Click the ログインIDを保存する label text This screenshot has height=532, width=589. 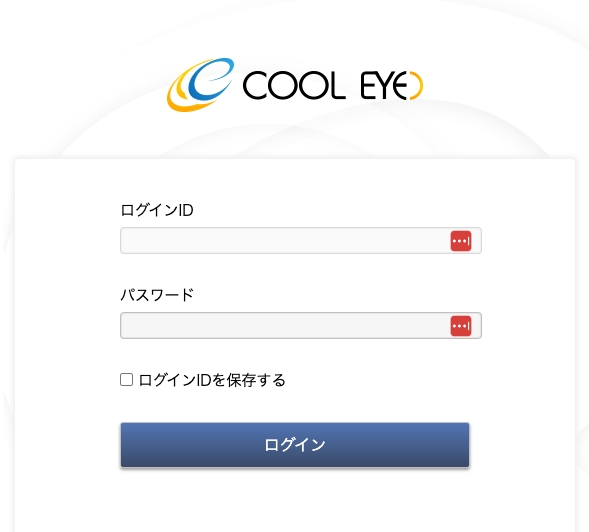212,380
